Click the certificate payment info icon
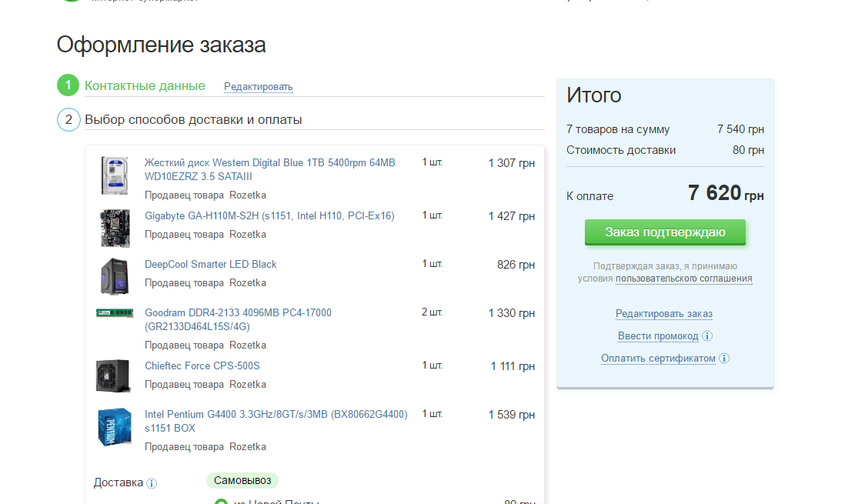Viewport: 855px width, 504px height. click(x=724, y=359)
